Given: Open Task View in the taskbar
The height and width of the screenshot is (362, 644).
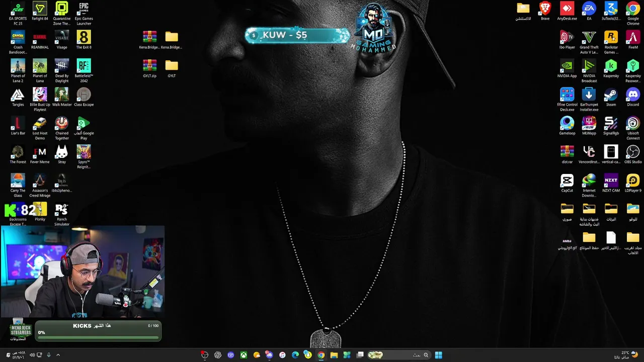Looking at the screenshot, I should [360, 355].
